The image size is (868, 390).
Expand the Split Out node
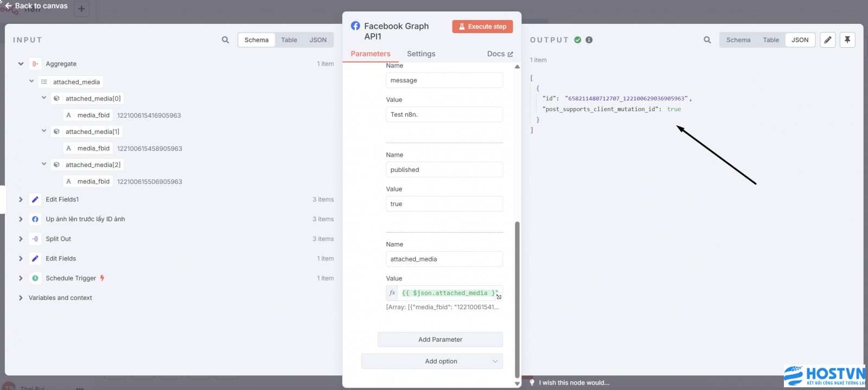point(21,239)
